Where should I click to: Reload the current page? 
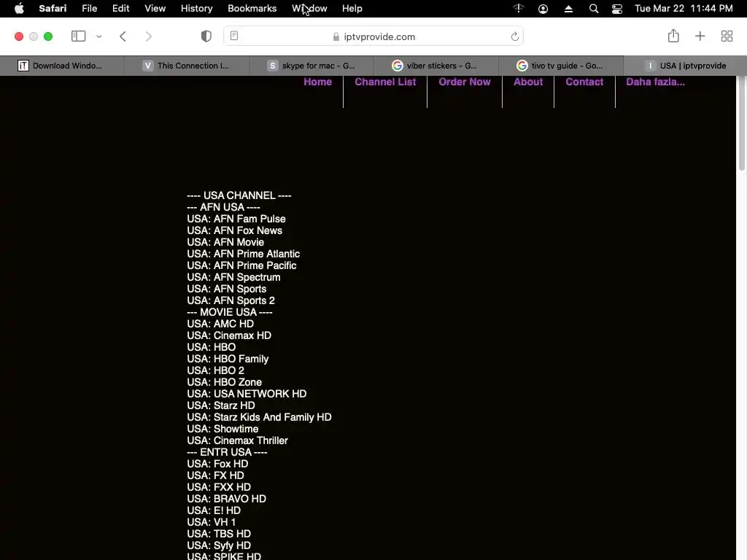(514, 36)
